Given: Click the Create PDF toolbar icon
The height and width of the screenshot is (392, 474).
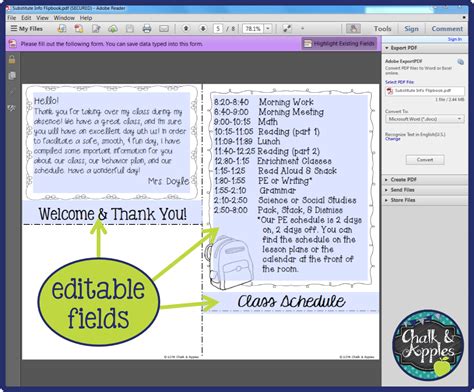Looking at the screenshot, I should [x=79, y=29].
